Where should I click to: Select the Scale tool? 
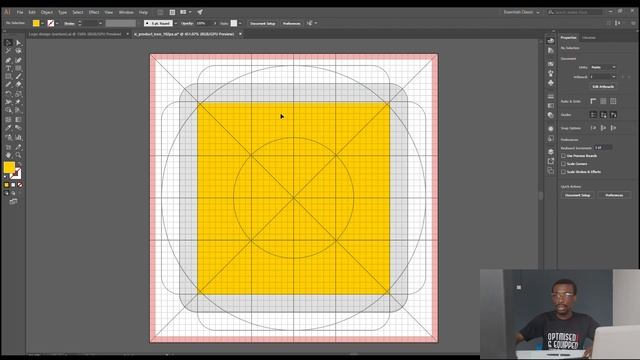click(18, 93)
